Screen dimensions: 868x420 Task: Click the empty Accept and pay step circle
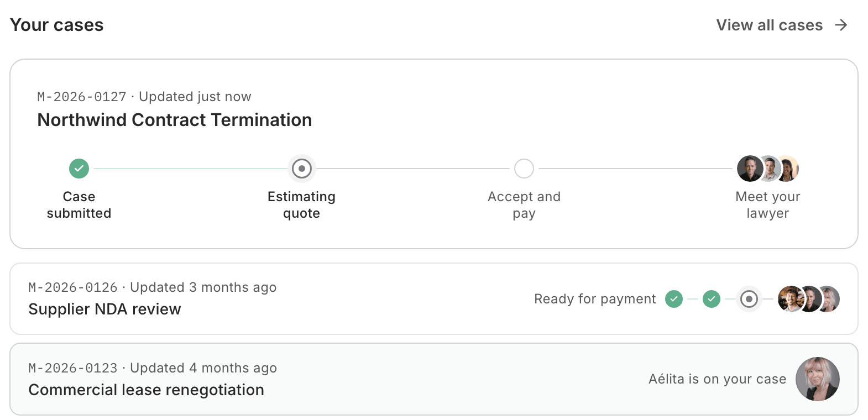(x=524, y=169)
